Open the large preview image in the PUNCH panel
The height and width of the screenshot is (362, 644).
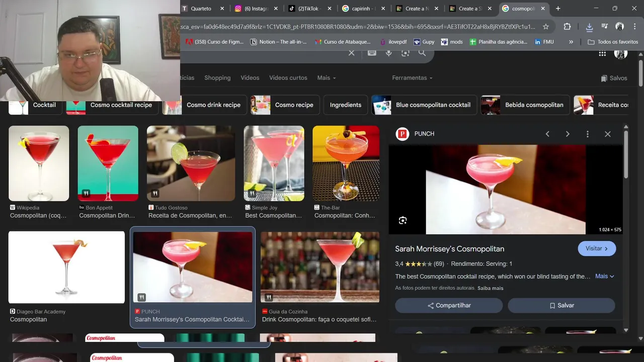tap(506, 190)
